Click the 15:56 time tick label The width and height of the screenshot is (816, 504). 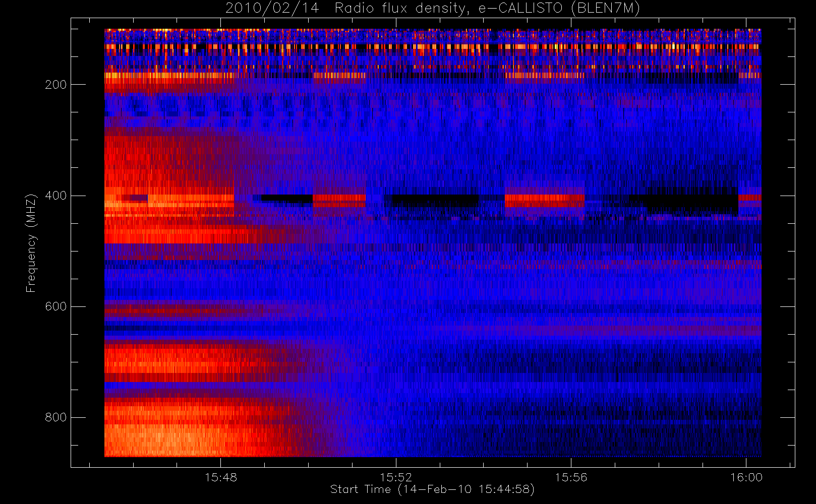click(571, 477)
